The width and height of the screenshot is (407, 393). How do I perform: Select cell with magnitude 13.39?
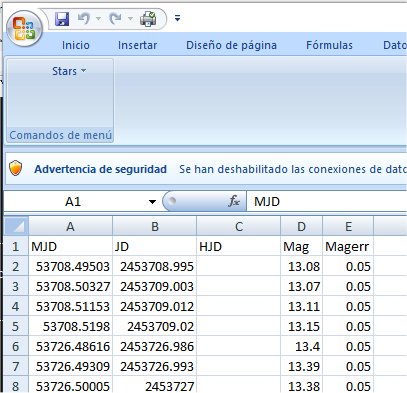pos(301,366)
